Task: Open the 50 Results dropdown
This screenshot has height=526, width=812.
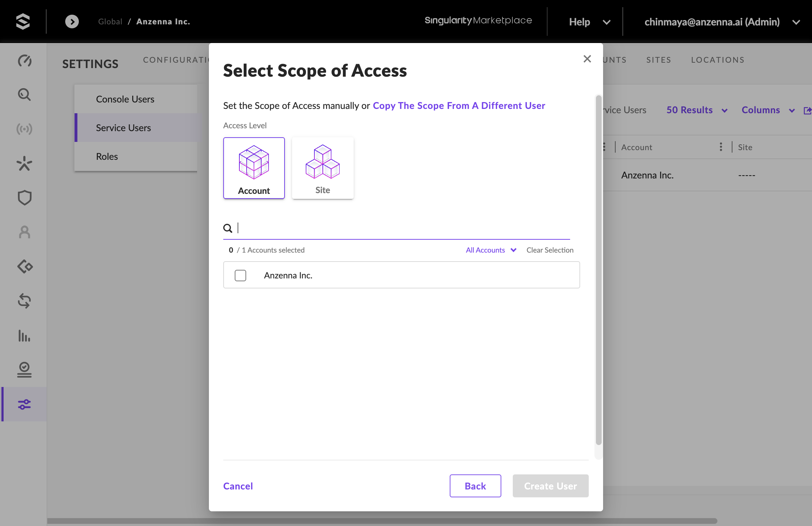Action: pos(697,110)
